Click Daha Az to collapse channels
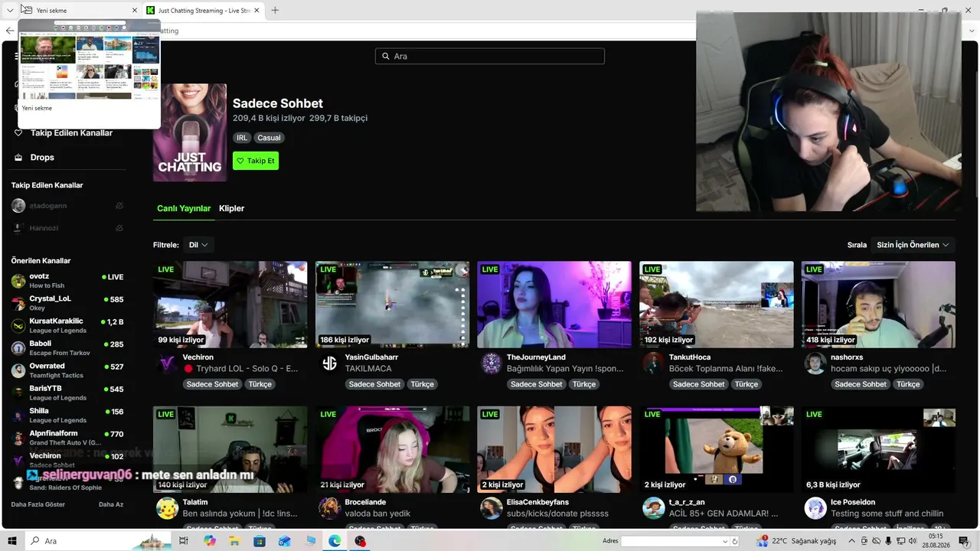 [x=111, y=504]
